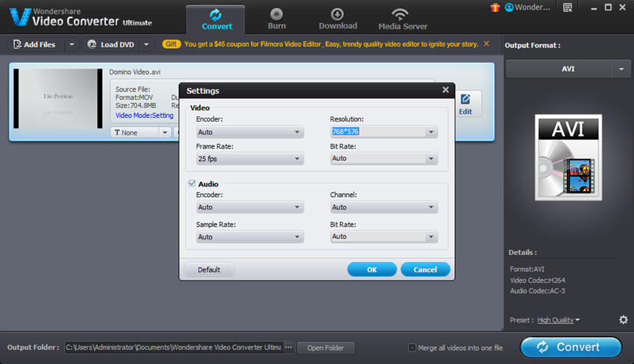Click the Resolution field showing 768*576

[377, 132]
